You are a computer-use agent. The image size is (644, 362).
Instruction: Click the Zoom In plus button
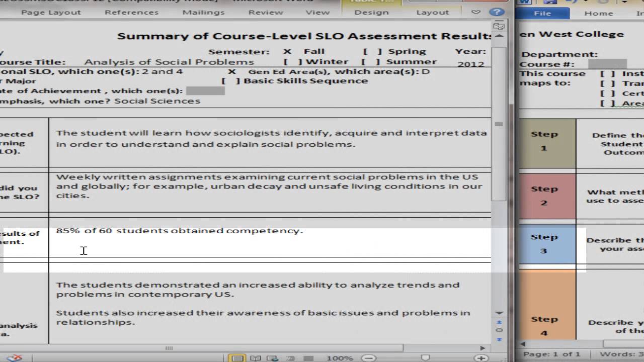[481, 358]
